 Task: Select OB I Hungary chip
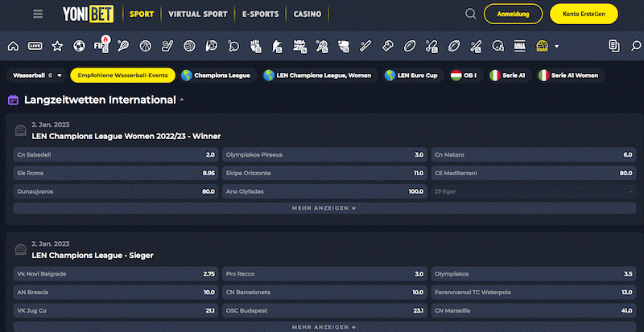[465, 76]
